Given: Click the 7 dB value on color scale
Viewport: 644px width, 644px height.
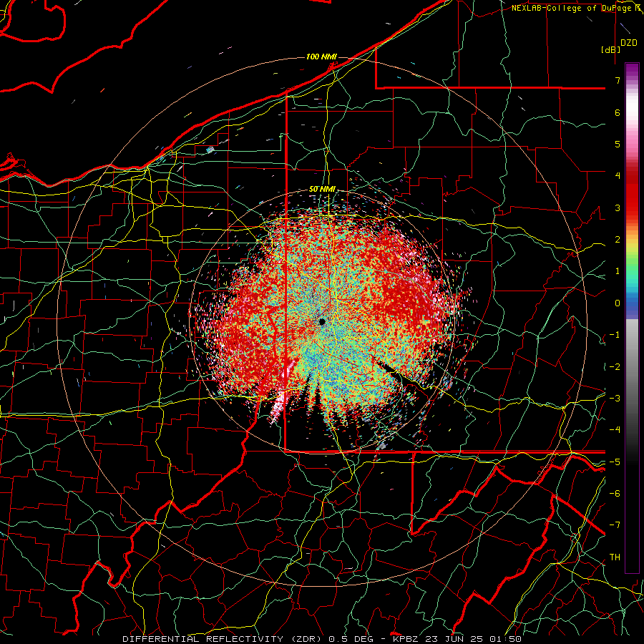Looking at the screenshot, I should pos(618,80).
